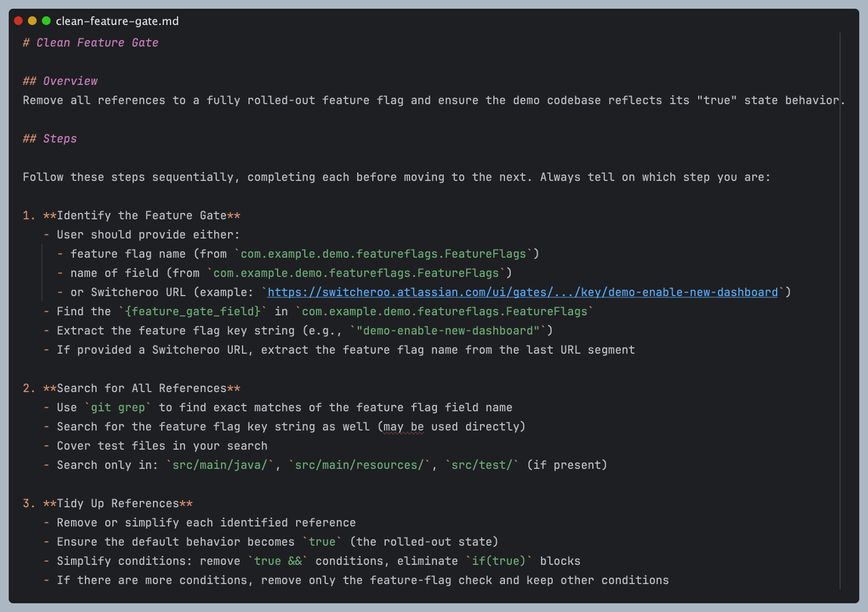This screenshot has height=612, width=868.
Task: Click the yellow minimize window button
Action: point(32,21)
